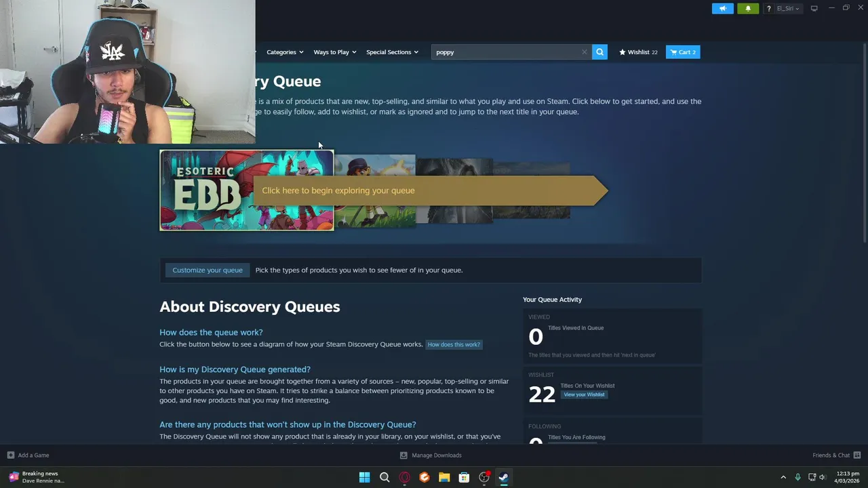Screen dimensions: 868x488
Task: Click the View your Wishlist button
Action: (584, 394)
